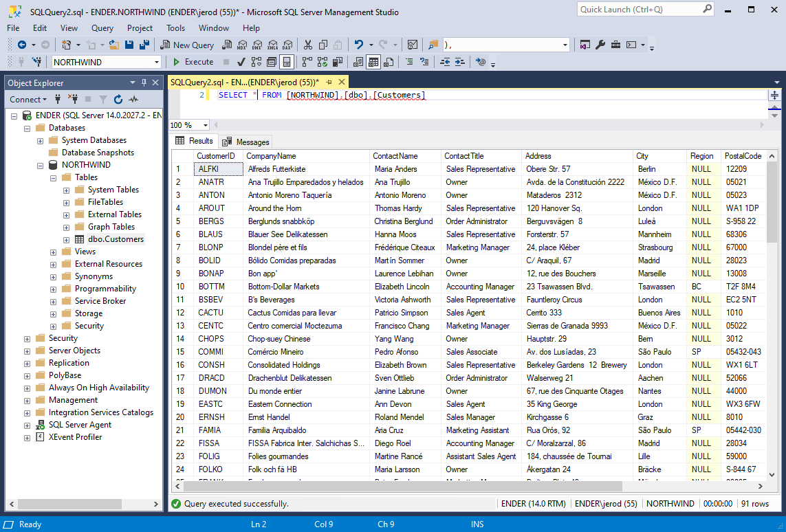Switch to the Messages tab

coord(246,142)
